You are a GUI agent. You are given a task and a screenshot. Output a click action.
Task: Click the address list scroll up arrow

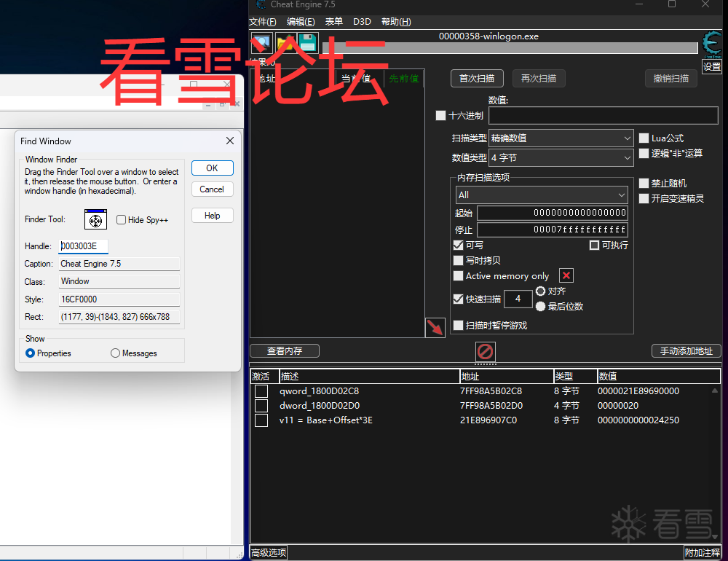tap(715, 391)
